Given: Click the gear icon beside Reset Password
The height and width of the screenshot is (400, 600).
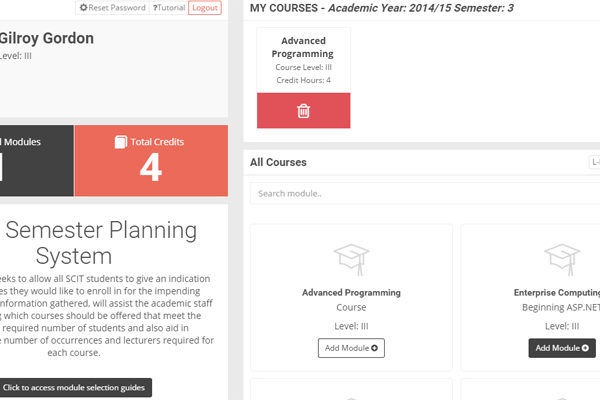Looking at the screenshot, I should pyautogui.click(x=84, y=8).
